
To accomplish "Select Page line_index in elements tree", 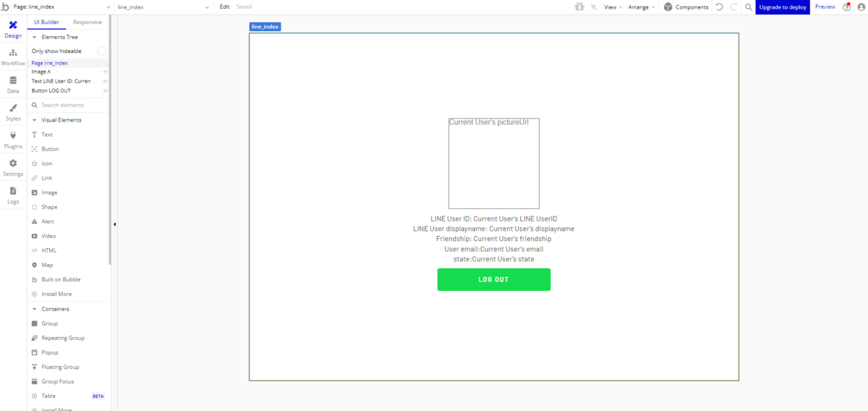I will click(x=50, y=63).
